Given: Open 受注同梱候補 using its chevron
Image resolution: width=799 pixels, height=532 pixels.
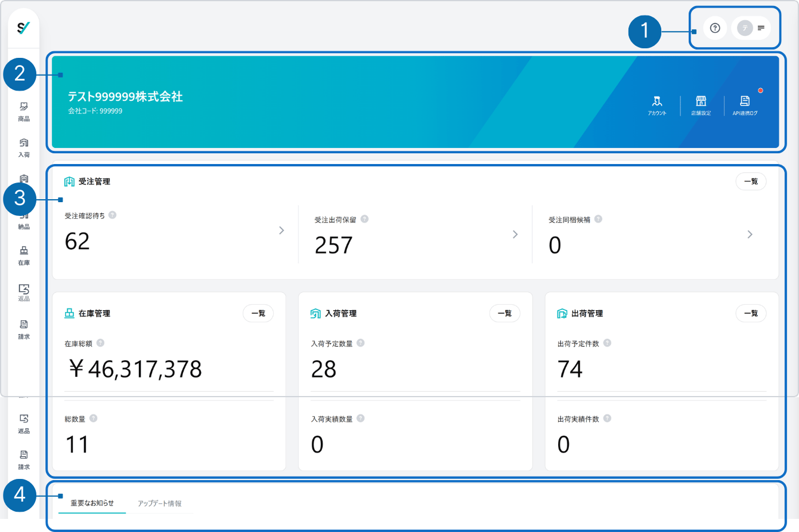Looking at the screenshot, I should (750, 234).
